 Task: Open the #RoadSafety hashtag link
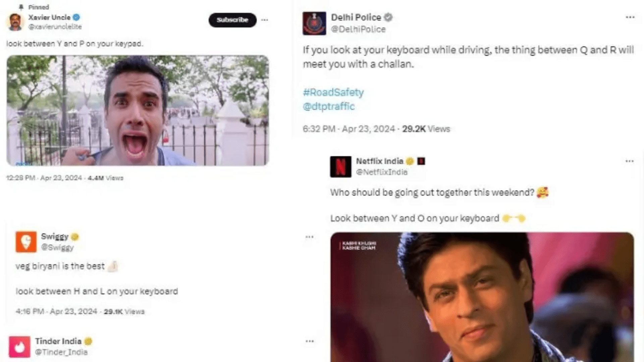pyautogui.click(x=333, y=92)
